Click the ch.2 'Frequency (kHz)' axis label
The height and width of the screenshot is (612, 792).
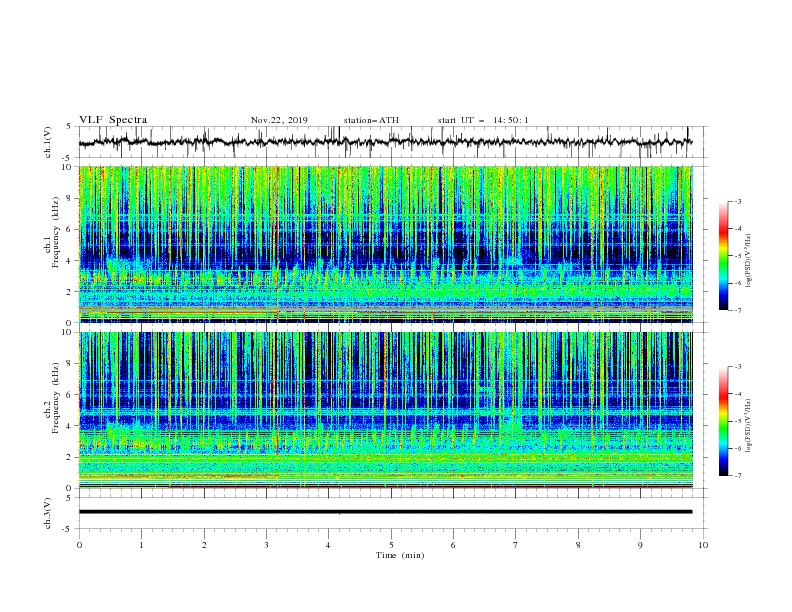click(56, 398)
